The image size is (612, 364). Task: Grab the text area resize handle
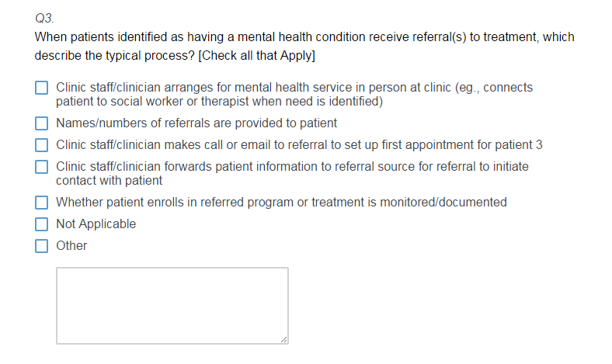coord(283,339)
